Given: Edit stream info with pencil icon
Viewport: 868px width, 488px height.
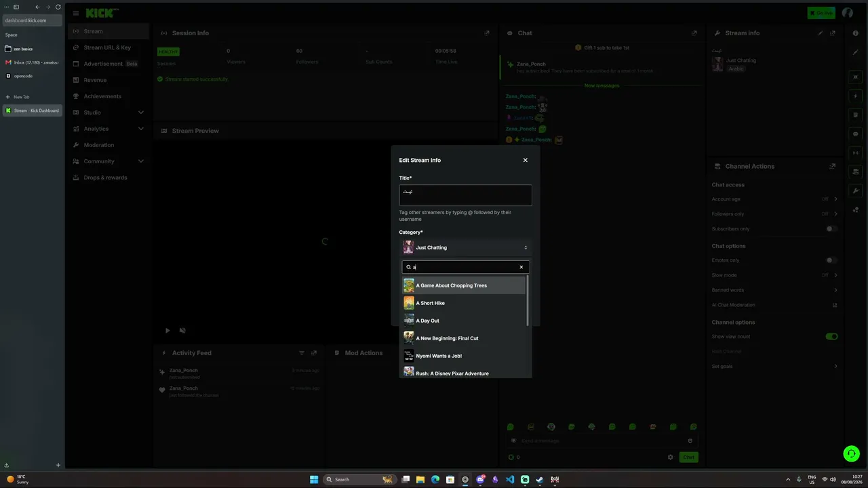Looking at the screenshot, I should coord(821,33).
